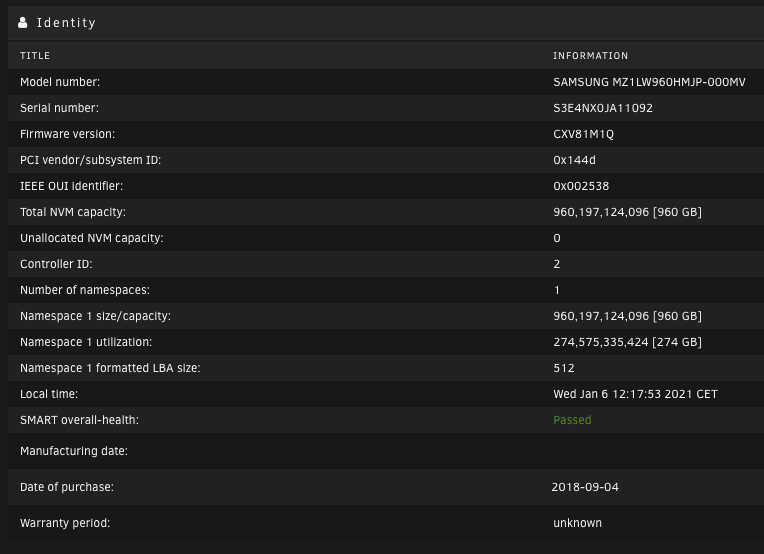Viewport: 764px width, 554px height.
Task: Click IEEE OUI identifier label
Action: tap(72, 186)
